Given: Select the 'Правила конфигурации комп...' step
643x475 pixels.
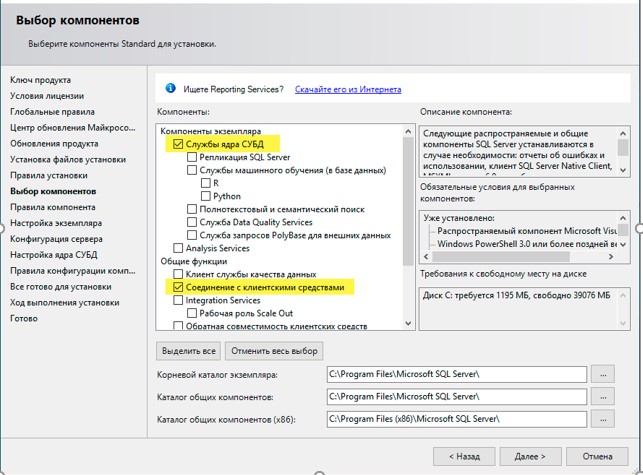Looking at the screenshot, I should pos(73,271).
